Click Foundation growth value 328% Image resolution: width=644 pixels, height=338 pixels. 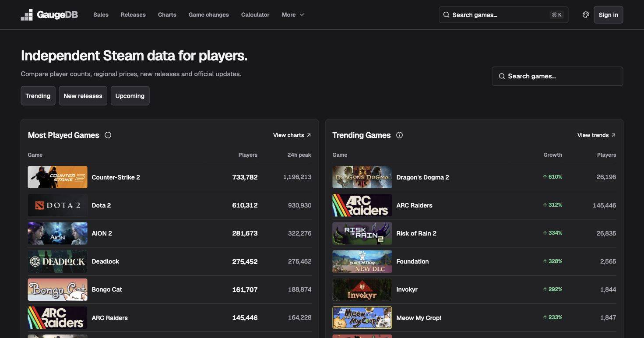coord(553,261)
